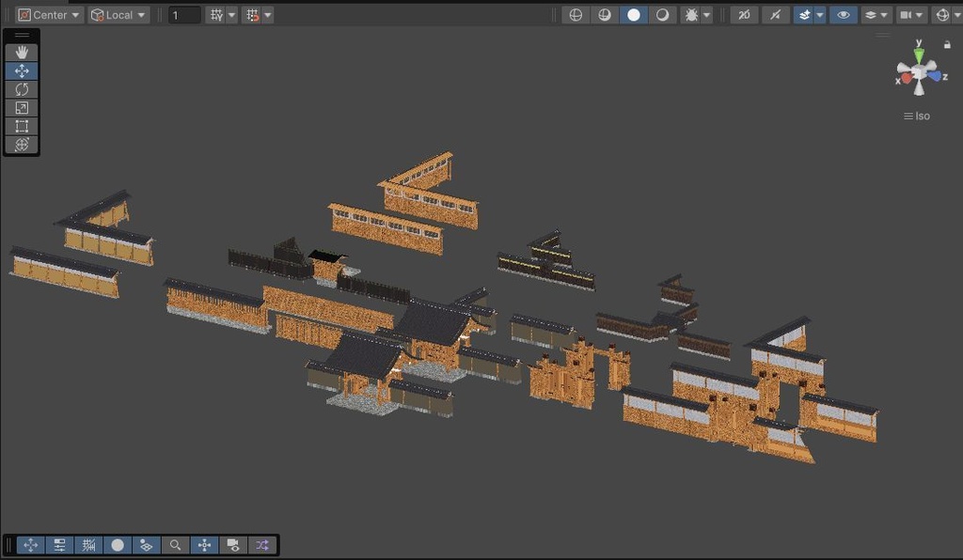Select the Rotate tool

tap(22, 89)
